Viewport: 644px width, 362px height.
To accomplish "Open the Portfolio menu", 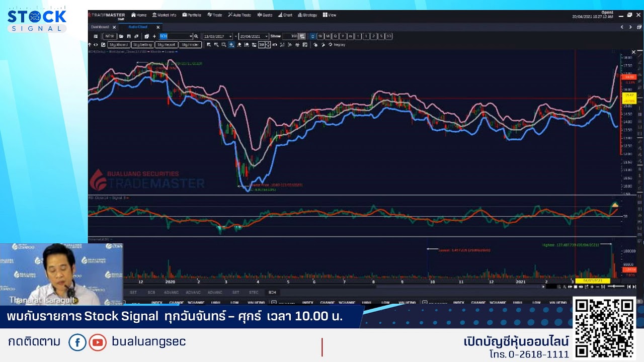I will (x=192, y=15).
